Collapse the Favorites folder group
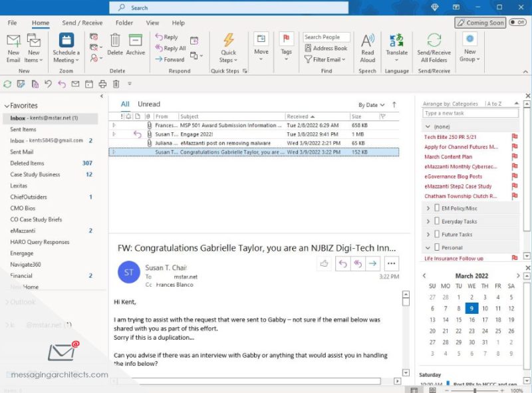532x393 pixels. [x=7, y=106]
